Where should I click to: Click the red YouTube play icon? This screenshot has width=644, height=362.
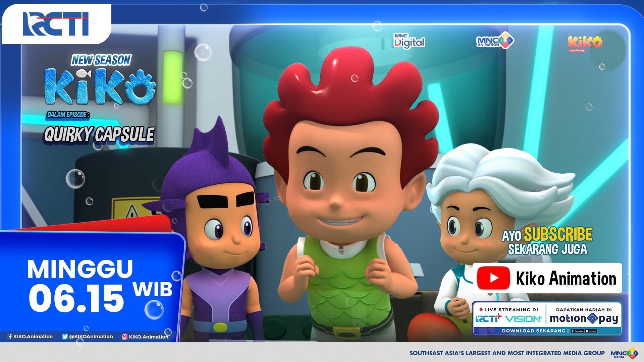pyautogui.click(x=493, y=278)
